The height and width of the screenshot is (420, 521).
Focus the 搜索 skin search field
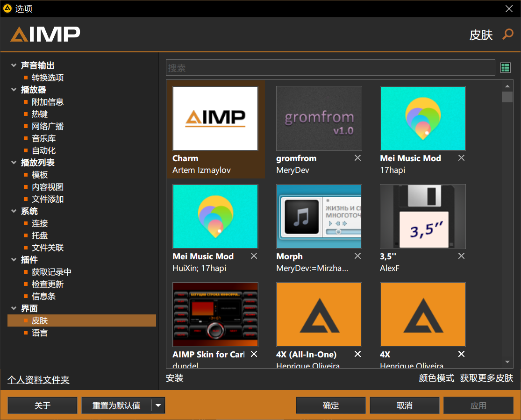[331, 68]
